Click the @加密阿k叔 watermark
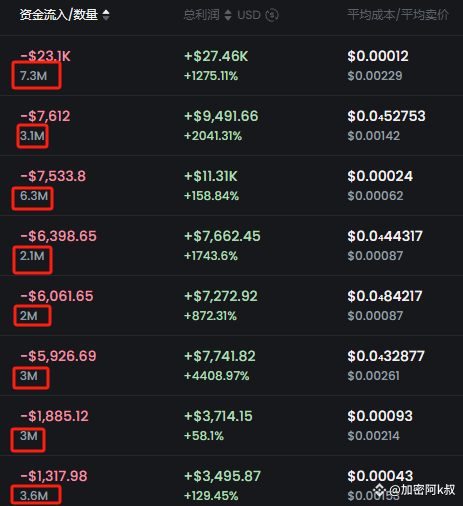Screen dimensions: 463x506 point(415,489)
